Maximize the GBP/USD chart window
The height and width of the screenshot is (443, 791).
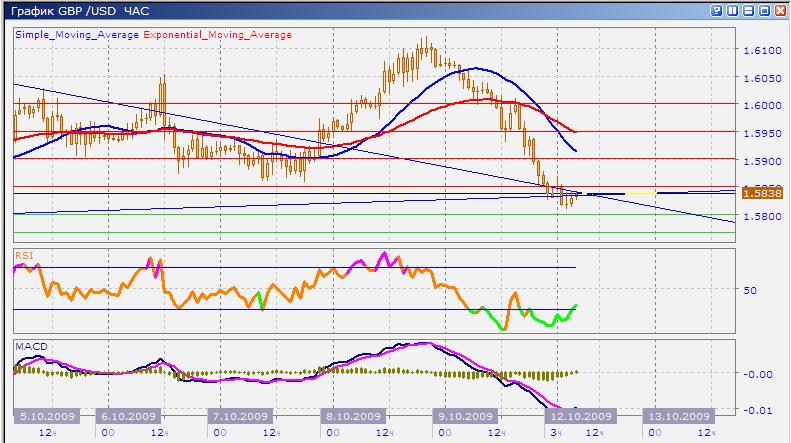tap(763, 9)
